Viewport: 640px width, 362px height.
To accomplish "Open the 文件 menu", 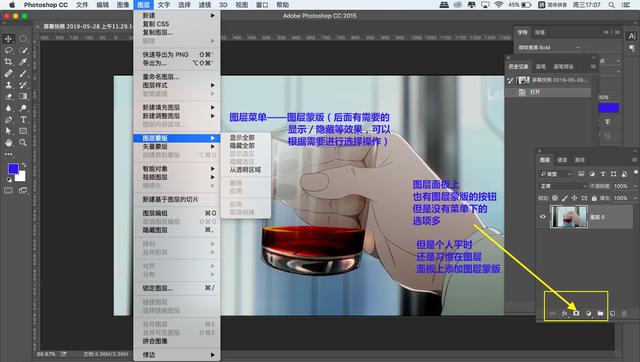I will (x=82, y=5).
